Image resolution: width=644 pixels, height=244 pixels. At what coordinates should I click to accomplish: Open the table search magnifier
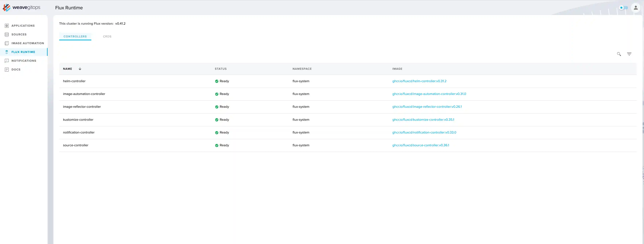click(x=619, y=54)
